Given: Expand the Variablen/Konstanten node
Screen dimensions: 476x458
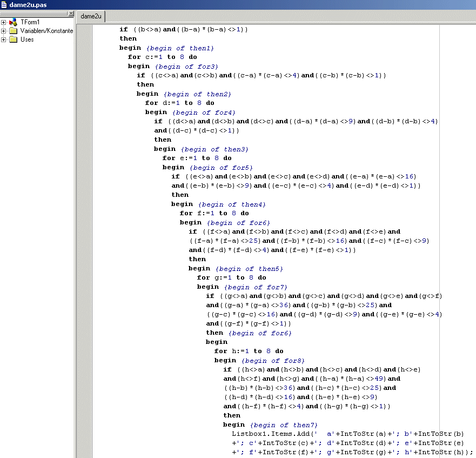Looking at the screenshot, I should [x=4, y=31].
